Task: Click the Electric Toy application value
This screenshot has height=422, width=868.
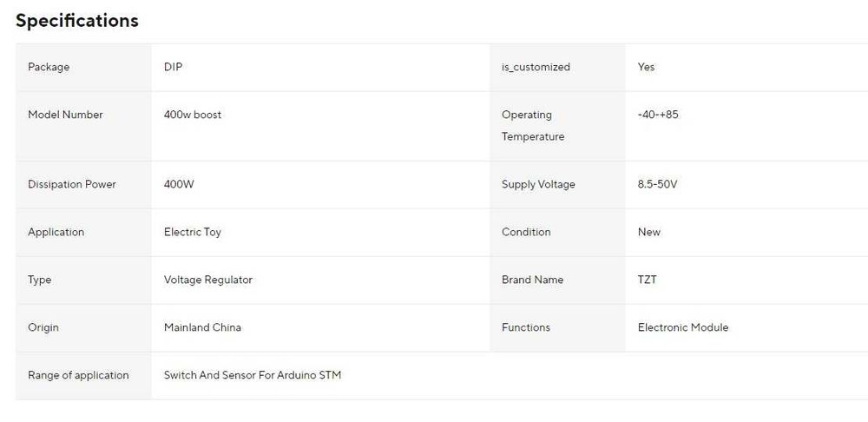Action: click(x=193, y=232)
